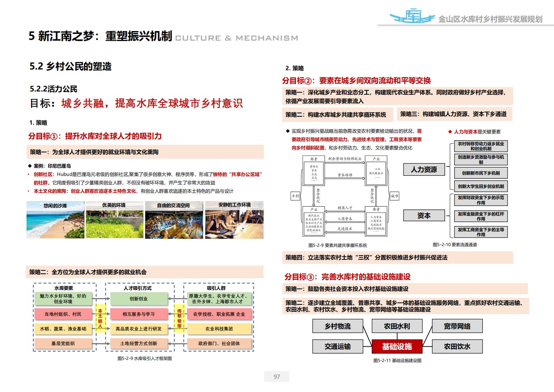554x392 pixels.
Task: Select the bar 策略二：全方位为全球人才提供更多的就业机会
Action: (x=145, y=272)
